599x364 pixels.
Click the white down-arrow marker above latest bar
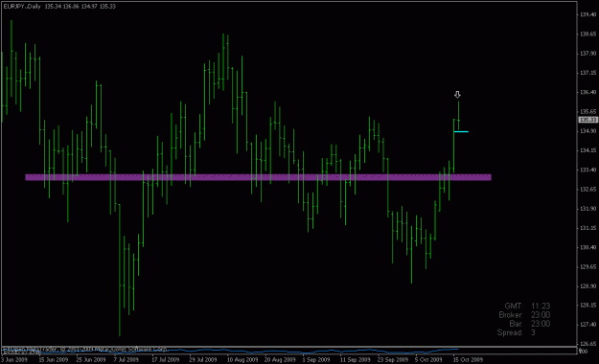[x=457, y=95]
